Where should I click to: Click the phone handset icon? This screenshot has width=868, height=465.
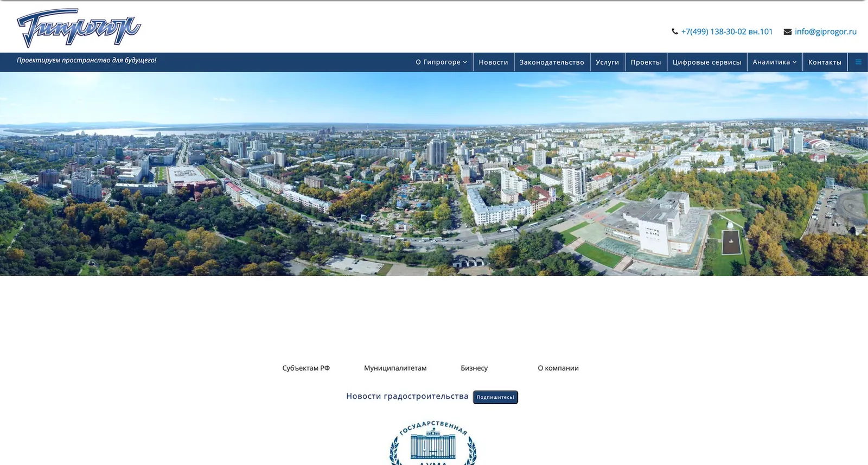click(675, 31)
